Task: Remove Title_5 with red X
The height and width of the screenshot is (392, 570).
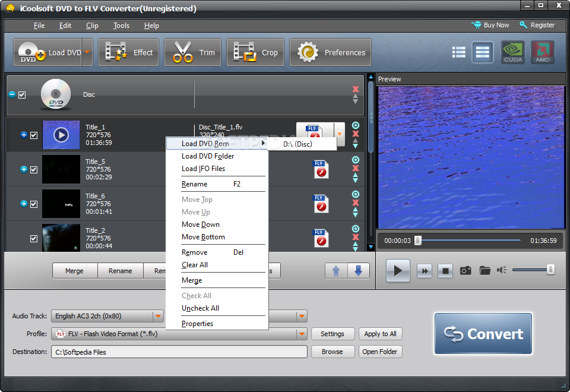Action: tap(356, 168)
